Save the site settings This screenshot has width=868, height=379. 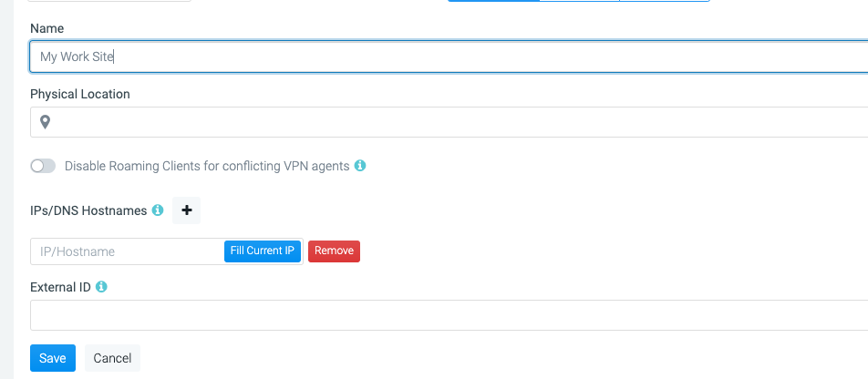(53, 358)
